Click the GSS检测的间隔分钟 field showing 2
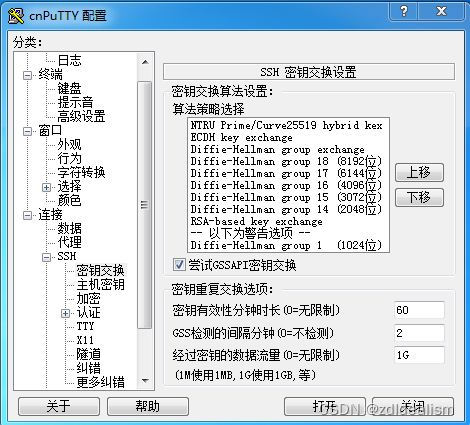Image resolution: width=470 pixels, height=425 pixels. tap(419, 333)
